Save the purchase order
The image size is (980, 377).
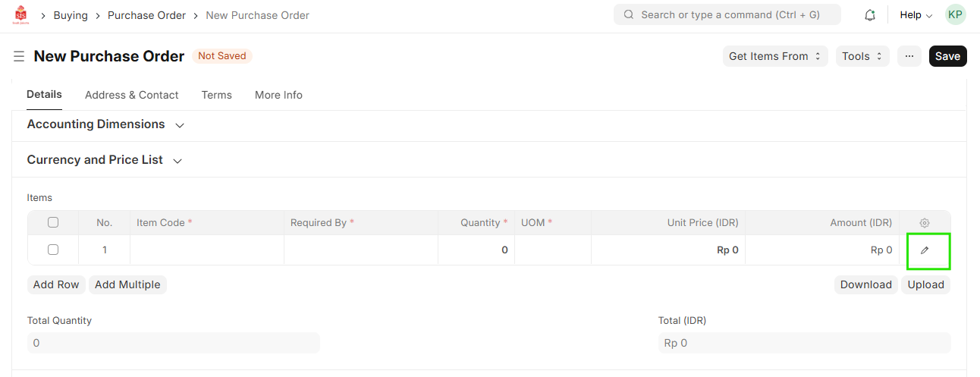[x=947, y=56]
